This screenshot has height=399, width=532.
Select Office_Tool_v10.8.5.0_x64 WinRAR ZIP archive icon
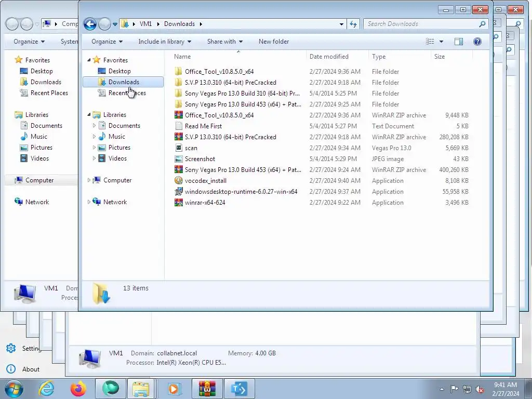[x=179, y=115]
